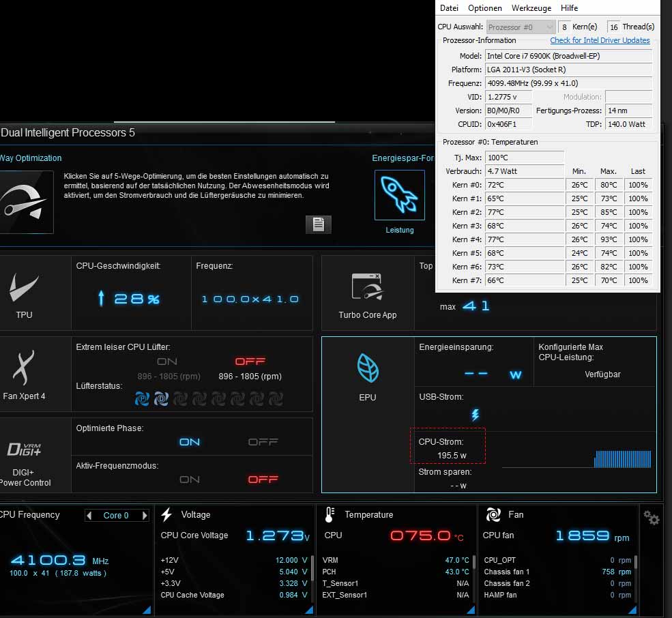The width and height of the screenshot is (672, 618).
Task: Click the Way Optimization heading
Action: [x=31, y=158]
